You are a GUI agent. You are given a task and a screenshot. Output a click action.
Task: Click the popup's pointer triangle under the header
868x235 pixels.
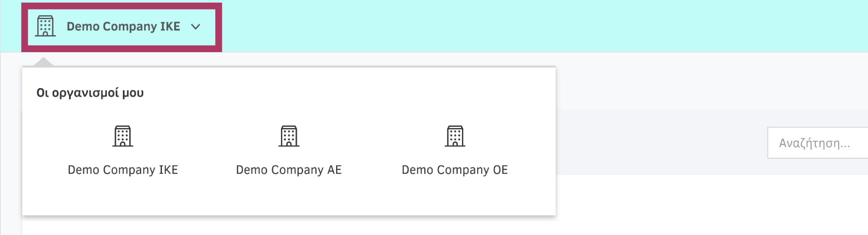coord(43,62)
